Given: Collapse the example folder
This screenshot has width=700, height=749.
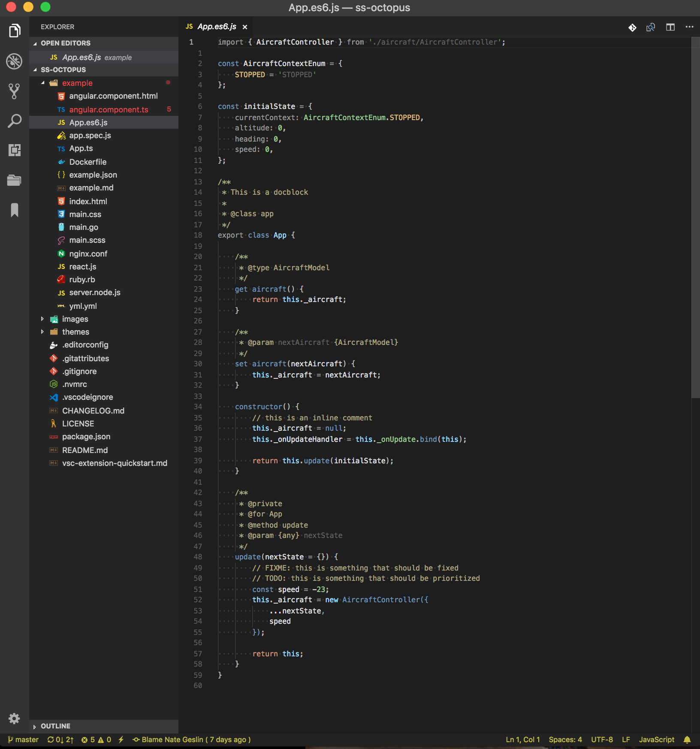Looking at the screenshot, I should 104,83.
